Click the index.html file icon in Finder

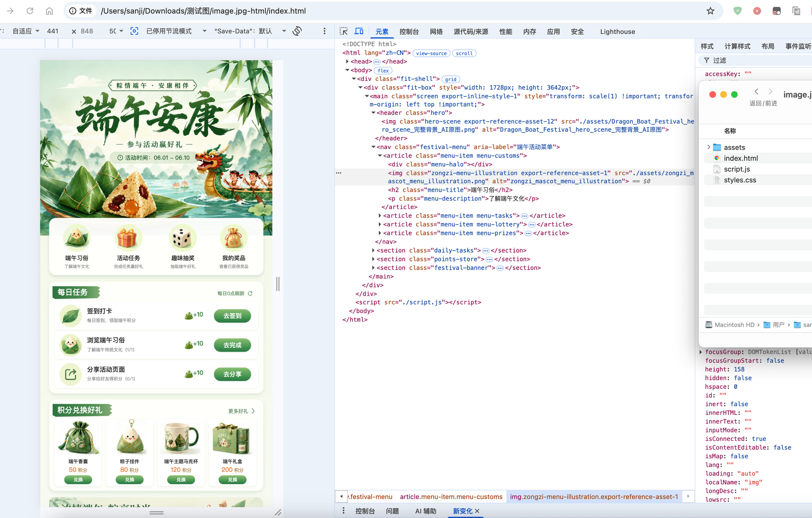pyautogui.click(x=717, y=158)
